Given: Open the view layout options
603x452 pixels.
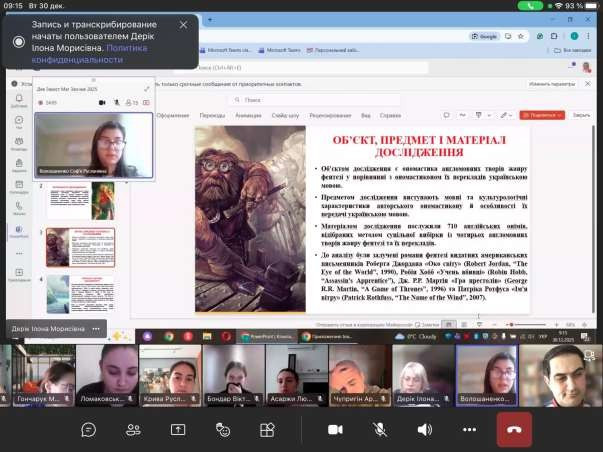Looking at the screenshot, I should pos(267,429).
